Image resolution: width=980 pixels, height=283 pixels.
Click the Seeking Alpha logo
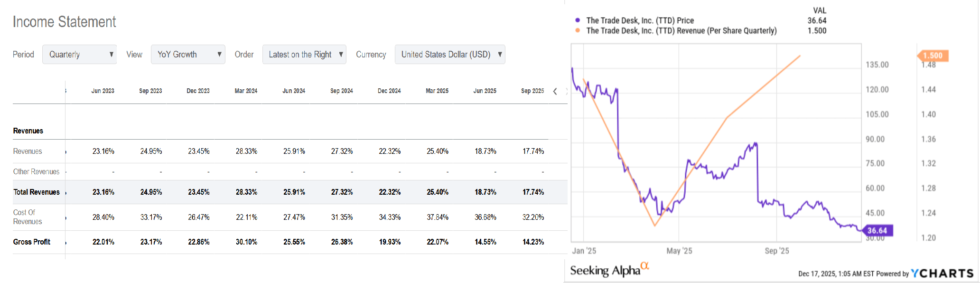[x=609, y=270]
